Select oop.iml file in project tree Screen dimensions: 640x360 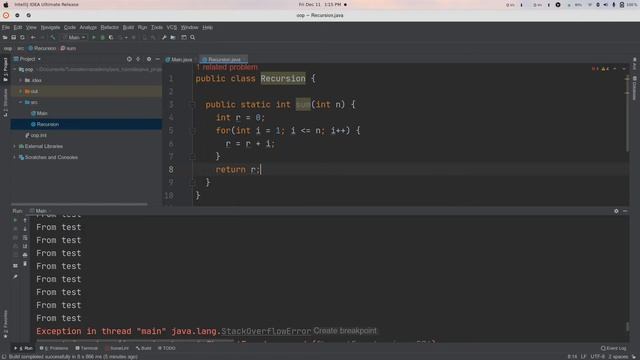[36, 135]
